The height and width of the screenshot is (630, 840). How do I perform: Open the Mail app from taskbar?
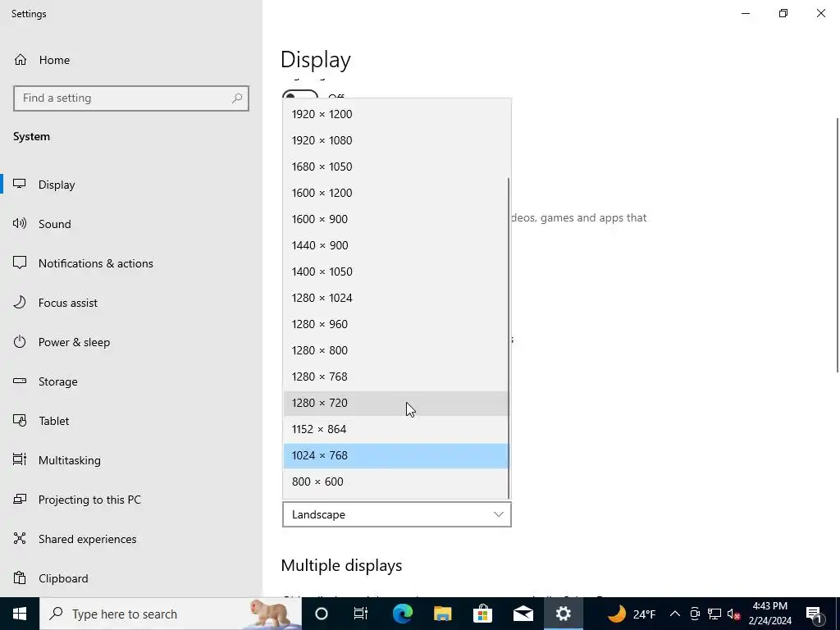pos(523,614)
